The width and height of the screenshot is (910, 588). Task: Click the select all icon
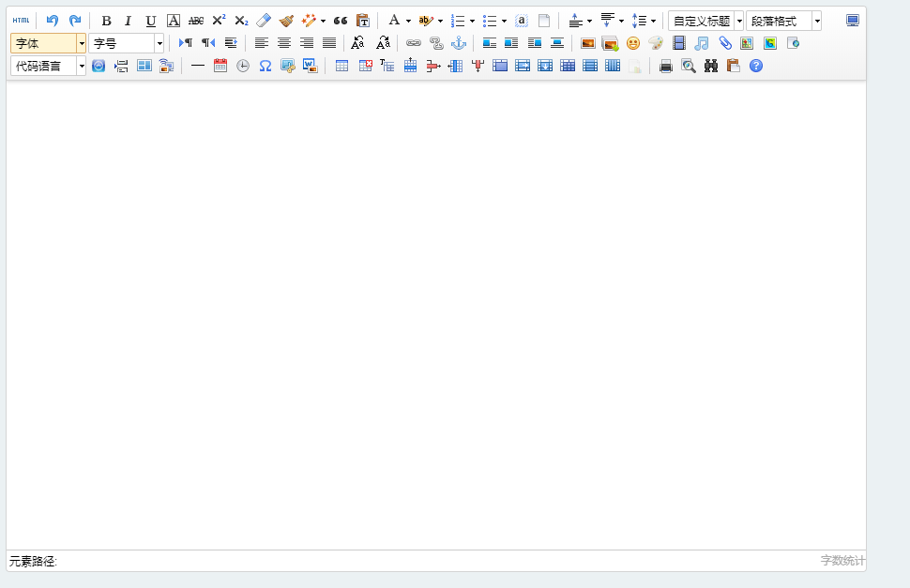click(522, 21)
